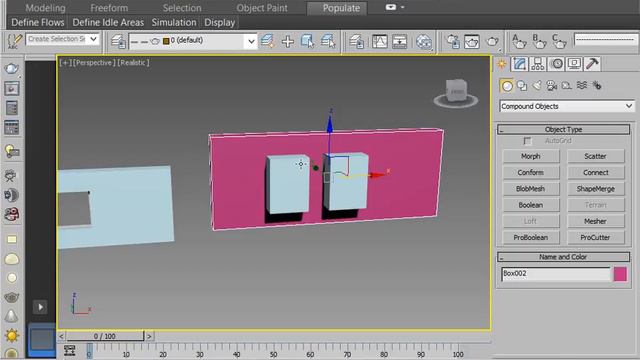Click the teapot icon on left toolbar

pos(11,68)
